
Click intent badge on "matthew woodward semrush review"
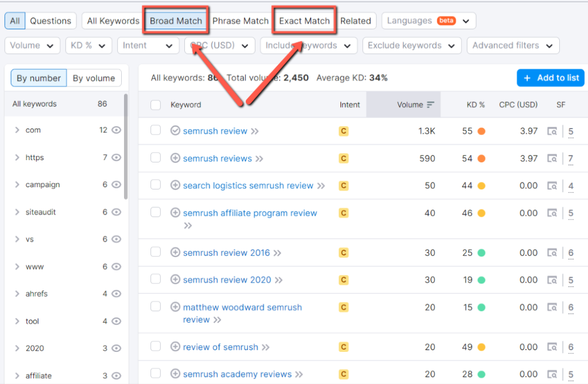click(343, 307)
